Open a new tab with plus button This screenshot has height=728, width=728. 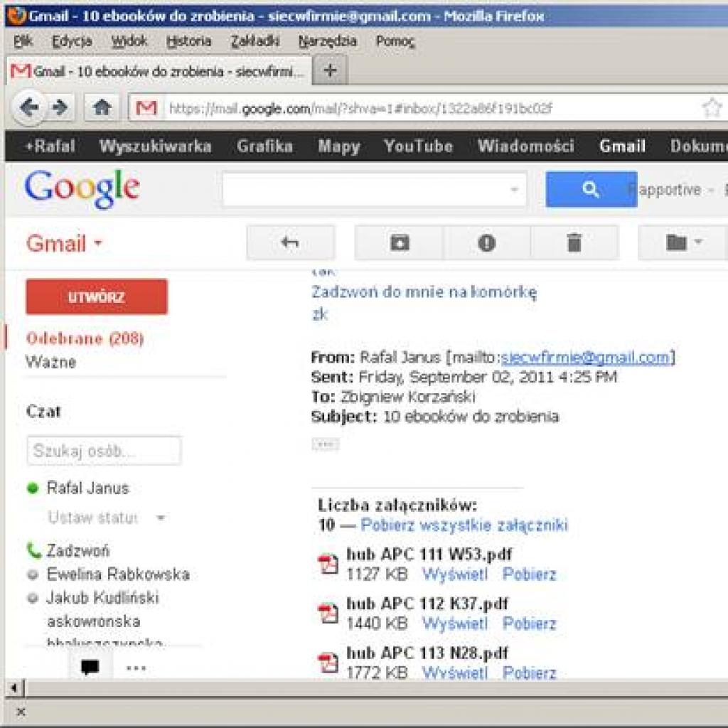(330, 70)
